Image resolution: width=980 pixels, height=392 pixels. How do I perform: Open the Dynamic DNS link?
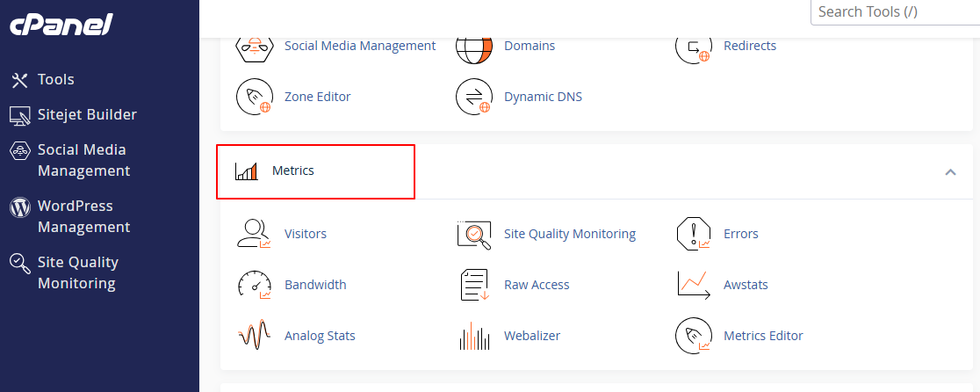click(x=543, y=97)
